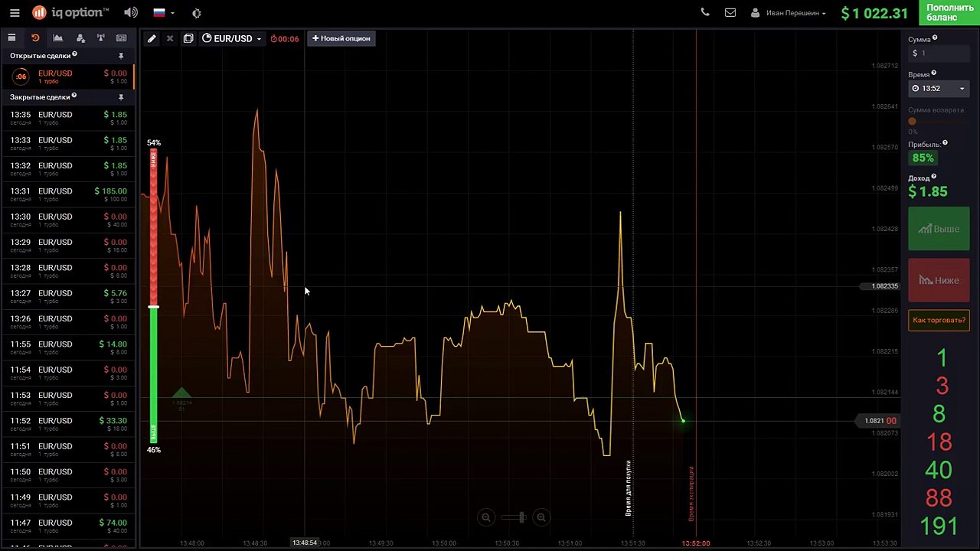Click help icon beside Открытые сделки
This screenshot has height=551, width=980.
(x=74, y=55)
